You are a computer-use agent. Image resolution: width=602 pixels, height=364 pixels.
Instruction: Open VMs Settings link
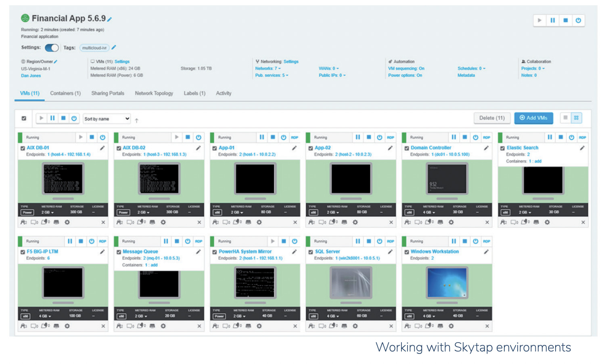[x=122, y=62]
